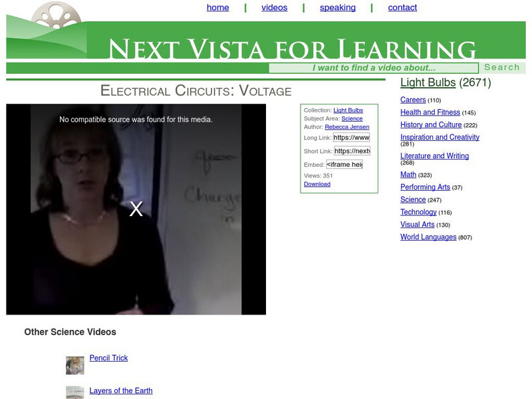Select the Short Link URL field
This screenshot has height=399, width=532.
coord(352,151)
